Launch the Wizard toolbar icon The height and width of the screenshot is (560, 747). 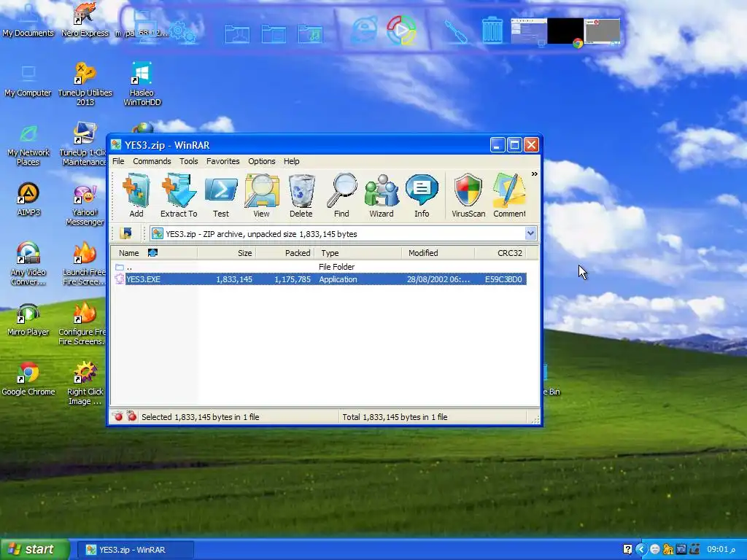pyautogui.click(x=381, y=195)
